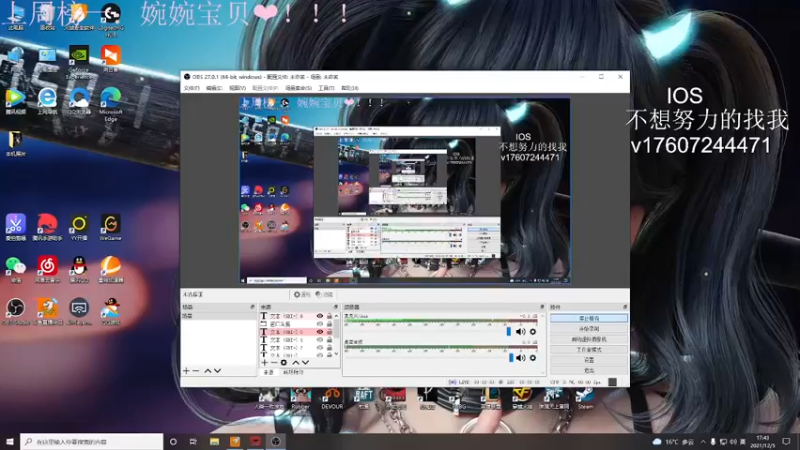Toggle lock on the window capture source

tap(329, 323)
